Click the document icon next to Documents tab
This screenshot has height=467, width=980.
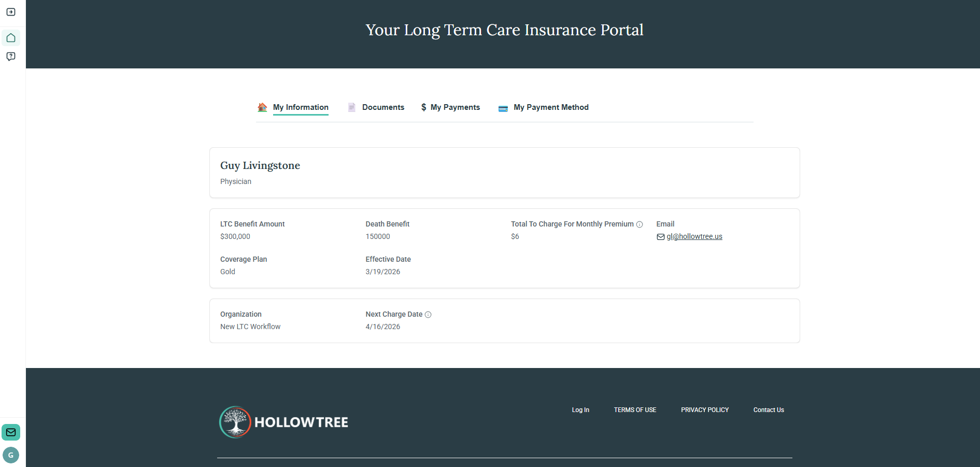point(351,107)
